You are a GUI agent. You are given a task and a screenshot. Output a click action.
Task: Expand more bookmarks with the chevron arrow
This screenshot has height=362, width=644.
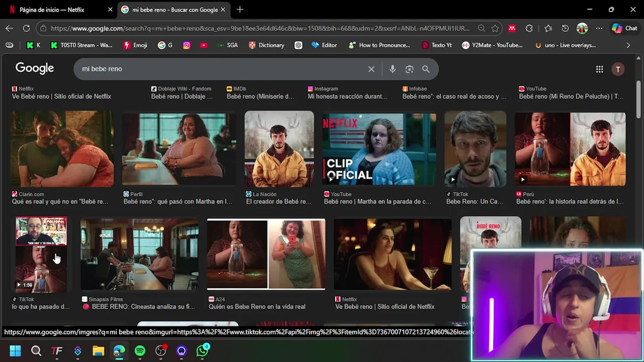click(628, 45)
